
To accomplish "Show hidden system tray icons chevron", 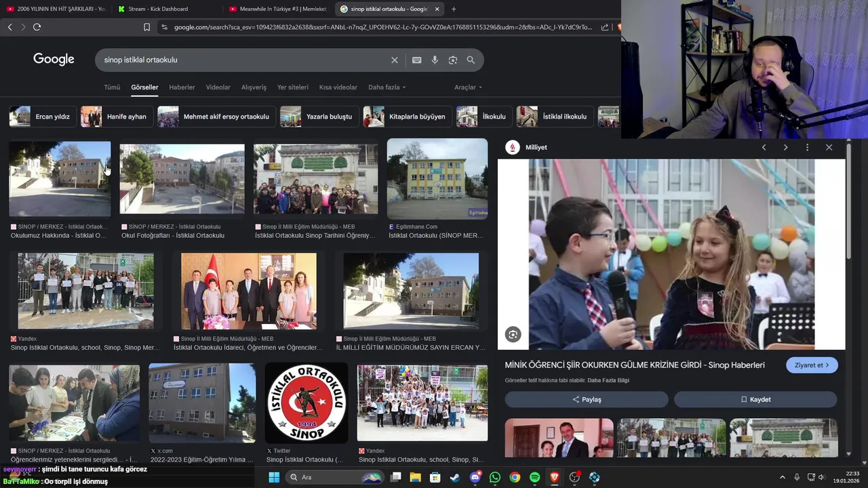I will coord(782,477).
